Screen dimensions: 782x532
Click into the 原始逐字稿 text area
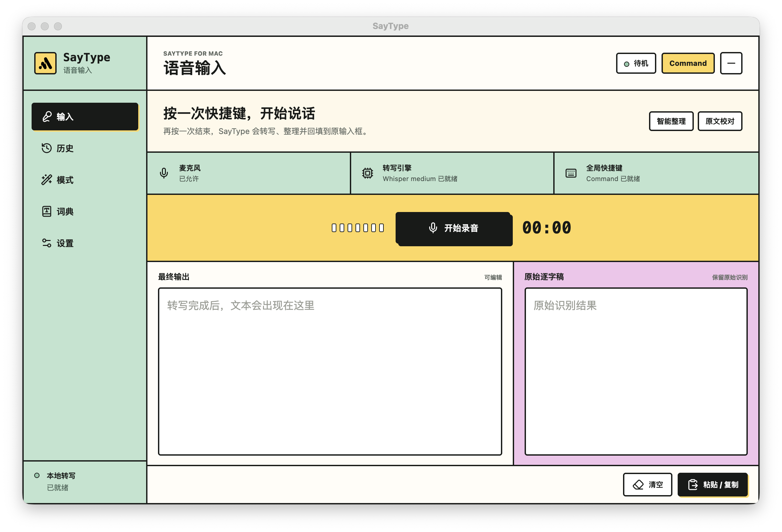coord(636,371)
